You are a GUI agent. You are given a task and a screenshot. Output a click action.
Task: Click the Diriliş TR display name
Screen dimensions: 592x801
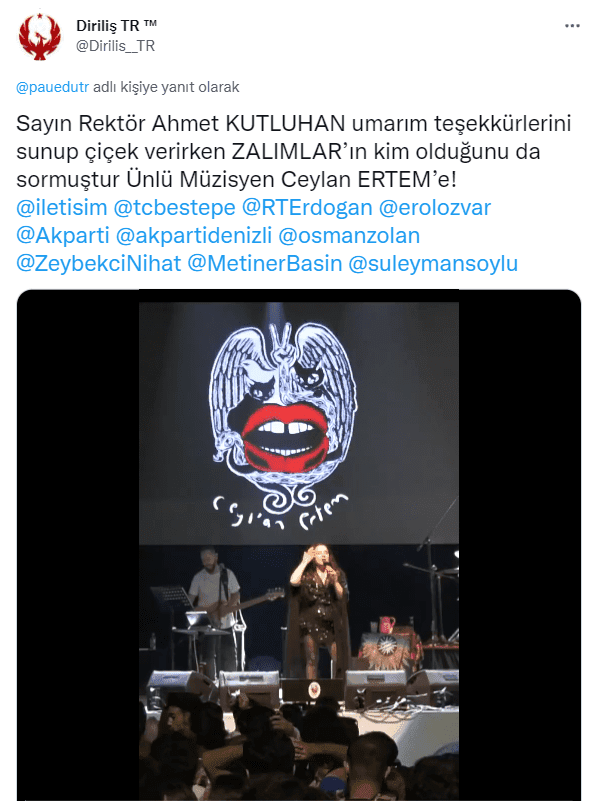(116, 26)
